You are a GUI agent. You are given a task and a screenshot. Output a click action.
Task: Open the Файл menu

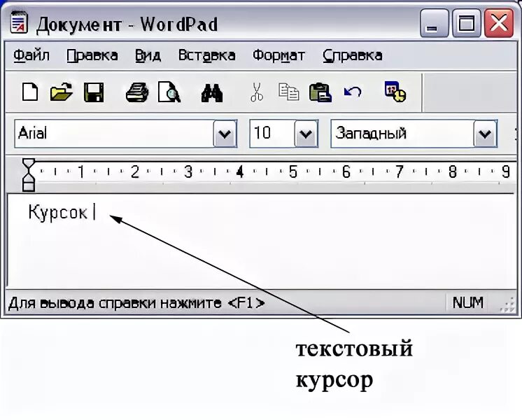tap(31, 55)
